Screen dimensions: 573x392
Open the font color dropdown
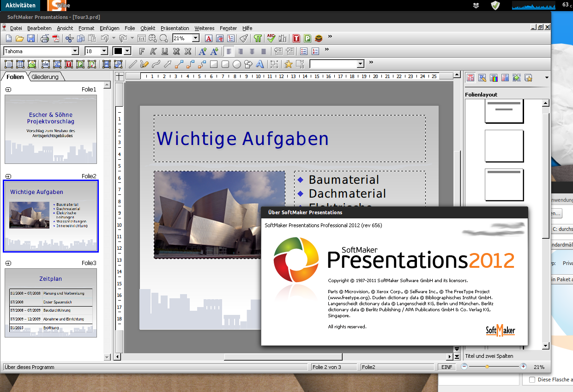click(128, 51)
